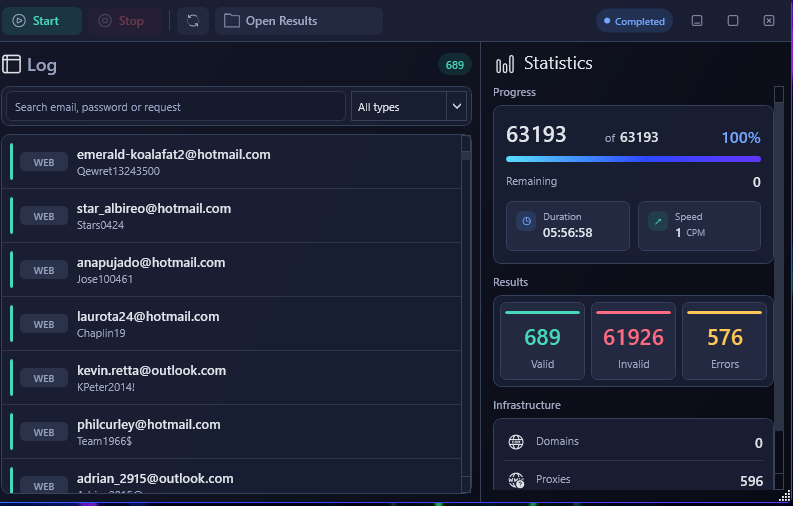Click the Speed value 1 CPM

pyautogui.click(x=690, y=233)
